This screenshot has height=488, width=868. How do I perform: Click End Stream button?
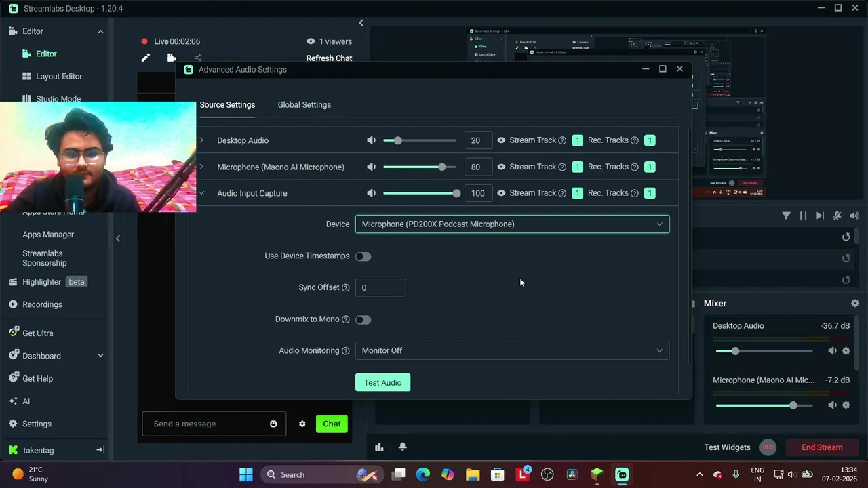pos(822,447)
